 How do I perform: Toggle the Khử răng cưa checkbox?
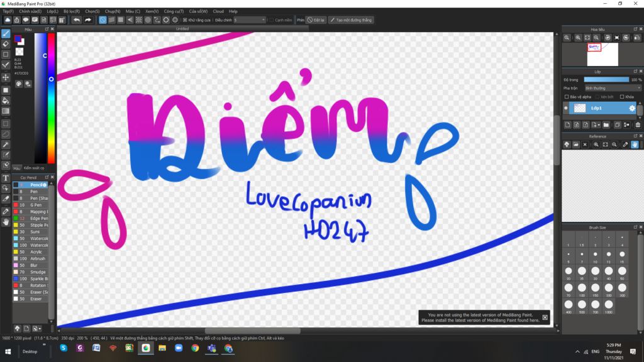[185, 19]
